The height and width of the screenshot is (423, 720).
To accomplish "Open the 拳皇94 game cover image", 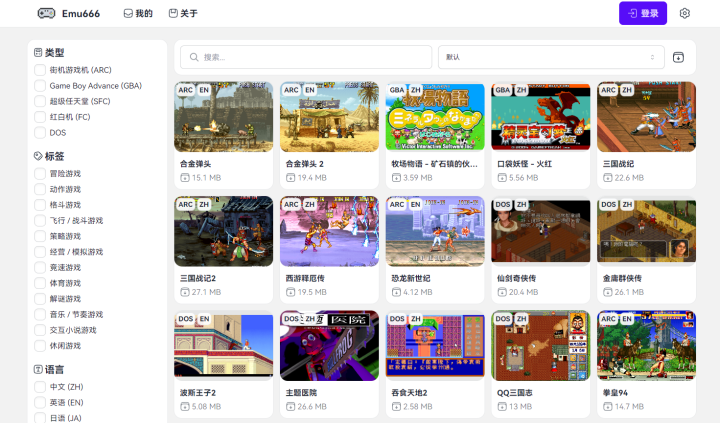I will pos(646,346).
